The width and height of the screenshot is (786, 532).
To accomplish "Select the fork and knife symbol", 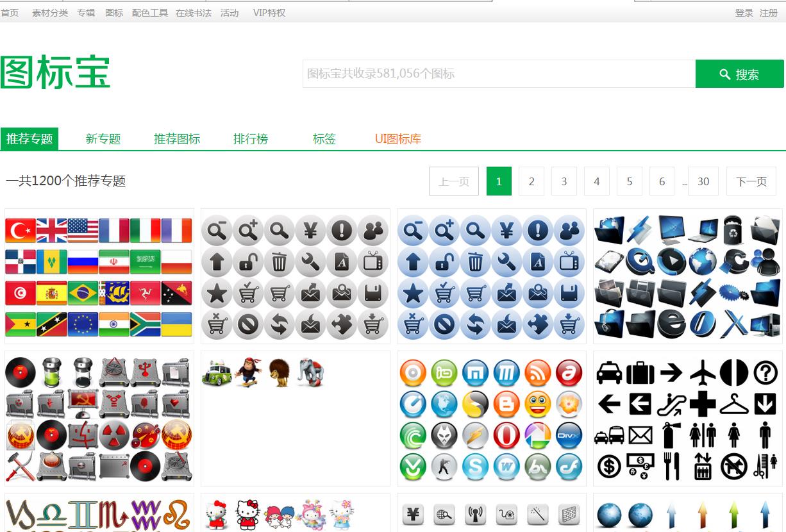I will pos(671,467).
